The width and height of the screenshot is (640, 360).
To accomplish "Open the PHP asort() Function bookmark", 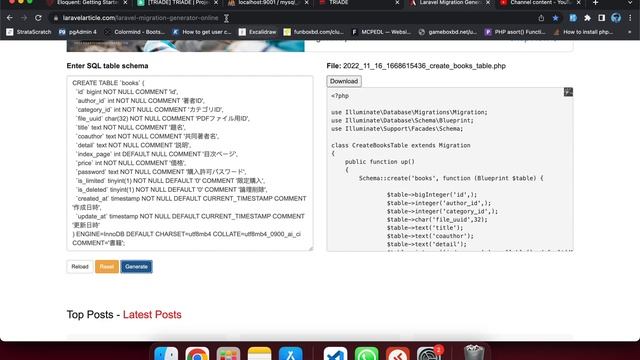I will [515, 32].
